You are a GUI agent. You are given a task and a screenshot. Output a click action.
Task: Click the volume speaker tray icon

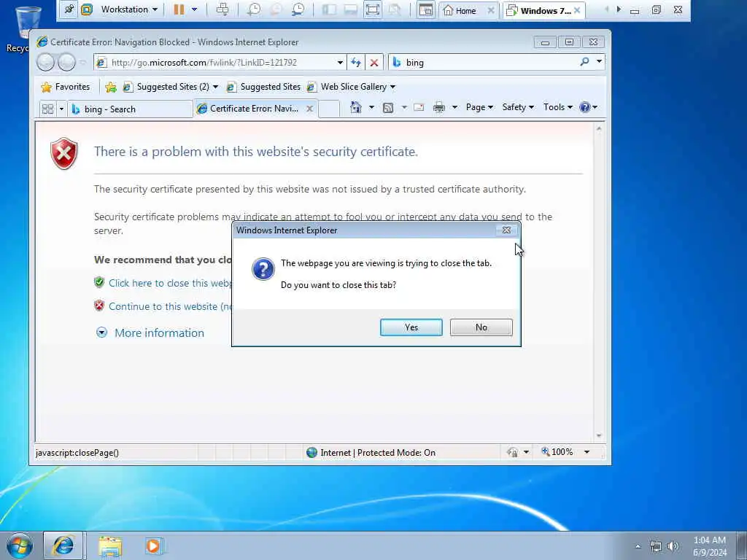(x=673, y=546)
